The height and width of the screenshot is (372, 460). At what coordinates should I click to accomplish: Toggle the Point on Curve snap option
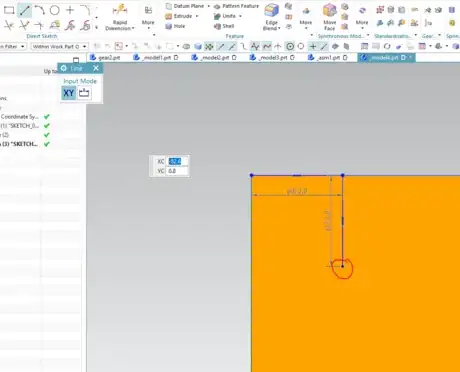324,46
